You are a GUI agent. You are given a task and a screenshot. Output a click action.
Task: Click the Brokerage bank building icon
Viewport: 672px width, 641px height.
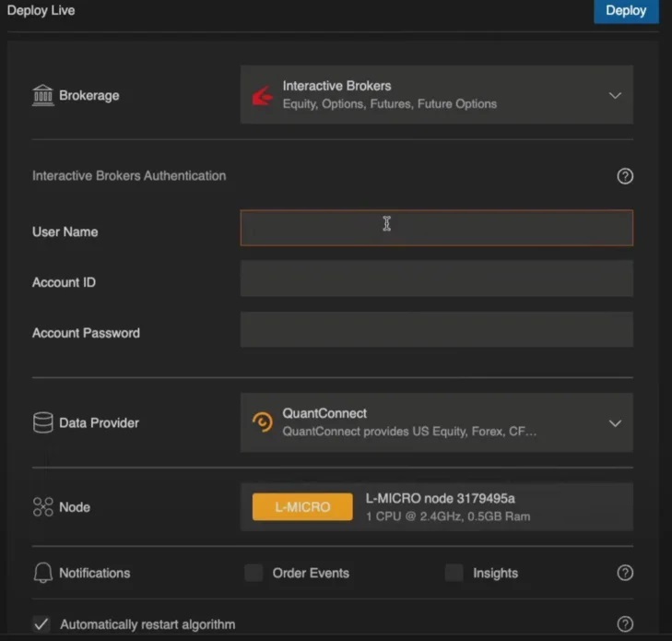[42, 95]
